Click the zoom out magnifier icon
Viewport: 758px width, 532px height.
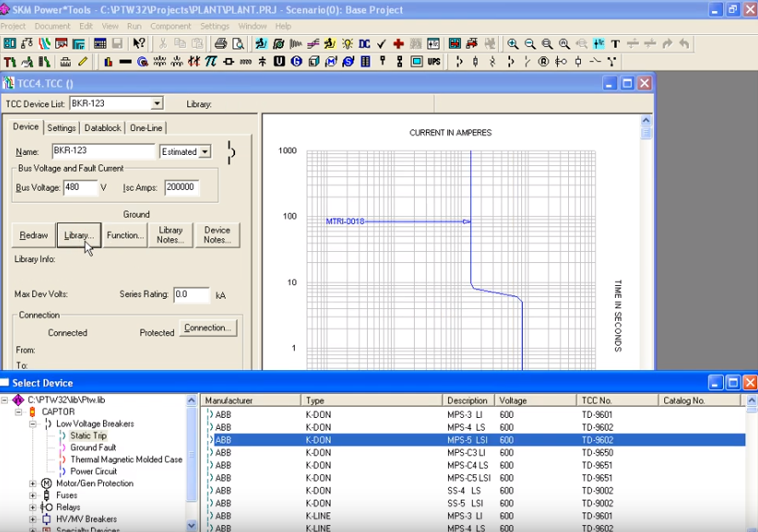[x=530, y=43]
